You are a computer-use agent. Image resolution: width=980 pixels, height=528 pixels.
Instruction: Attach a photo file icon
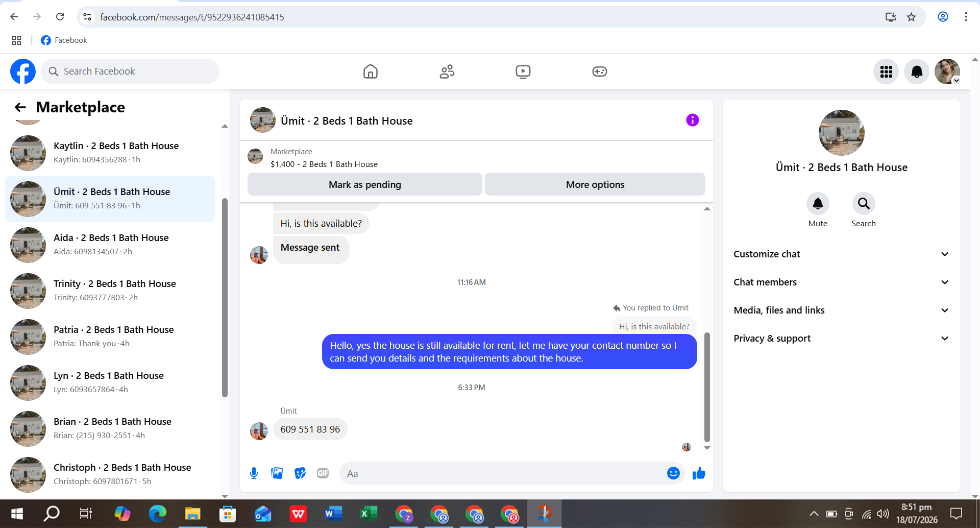(277, 473)
